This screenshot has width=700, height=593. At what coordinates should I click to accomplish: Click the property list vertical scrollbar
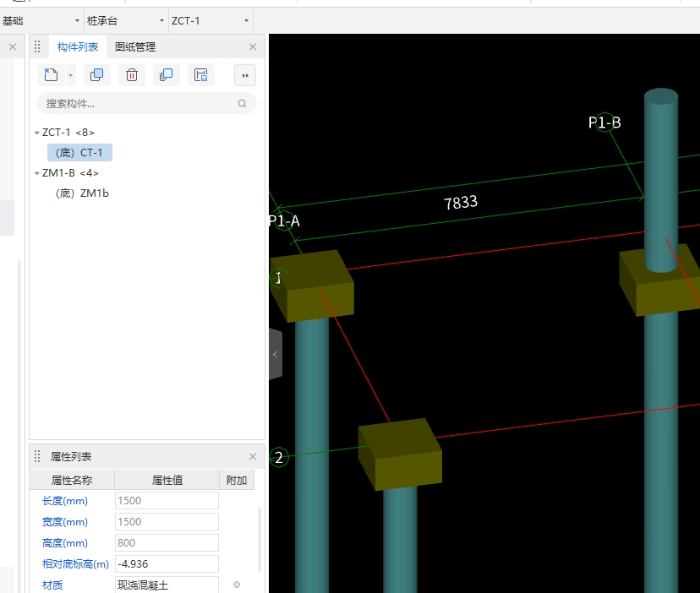coord(260,540)
